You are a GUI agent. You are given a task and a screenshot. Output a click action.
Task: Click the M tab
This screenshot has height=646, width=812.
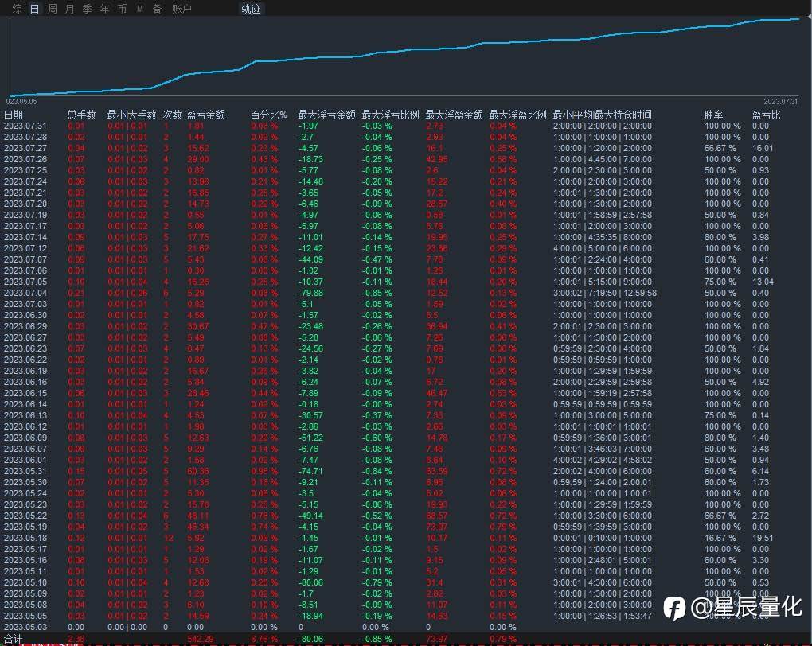coord(140,9)
